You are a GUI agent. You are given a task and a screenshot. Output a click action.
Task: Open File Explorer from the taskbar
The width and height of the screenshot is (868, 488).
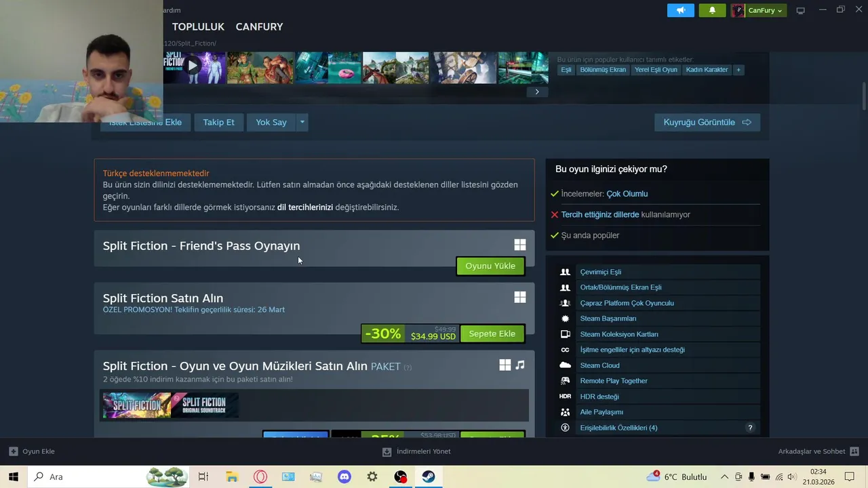232,476
